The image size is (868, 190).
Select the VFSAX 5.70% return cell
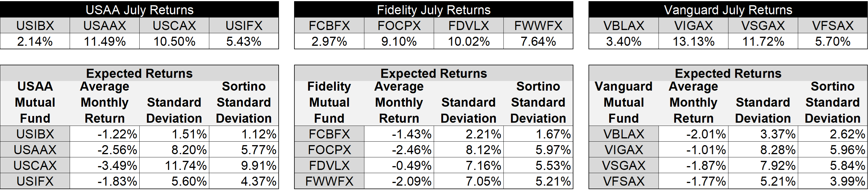(x=833, y=41)
